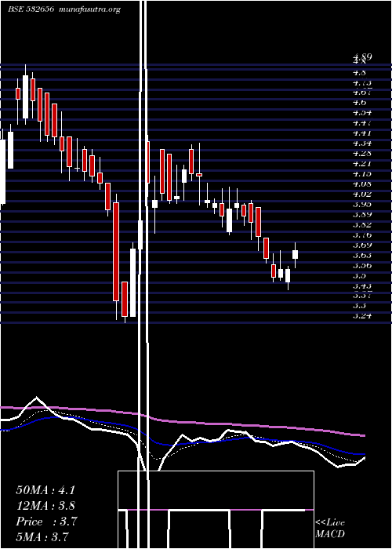Click the 3.89 price axis label
This screenshot has width=392, height=549.
pos(362,214)
